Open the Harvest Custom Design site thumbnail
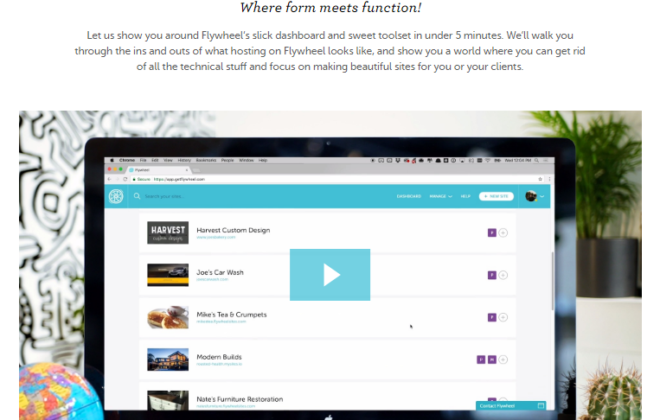Image resolution: width=660 pixels, height=420 pixels. click(168, 233)
